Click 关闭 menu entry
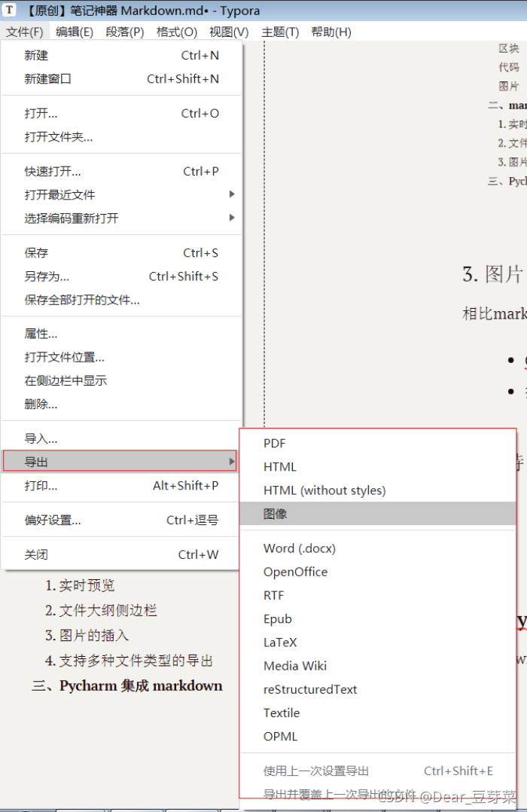 click(122, 554)
